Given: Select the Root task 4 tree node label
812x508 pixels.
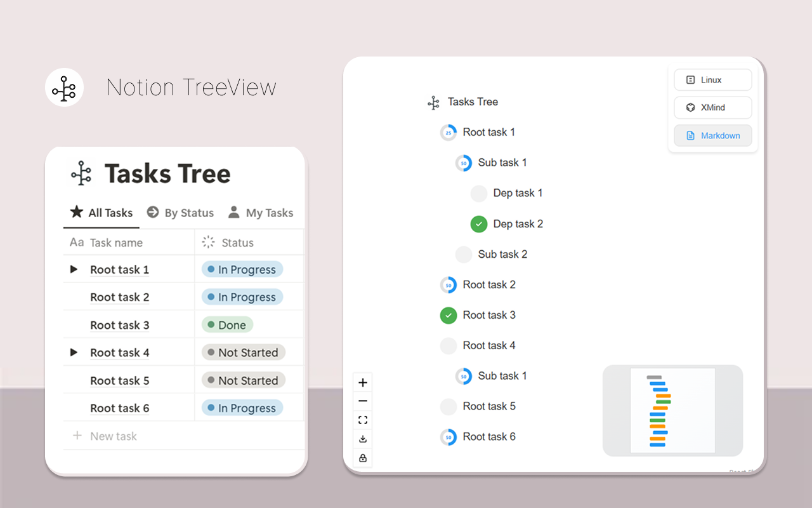Looking at the screenshot, I should (489, 345).
